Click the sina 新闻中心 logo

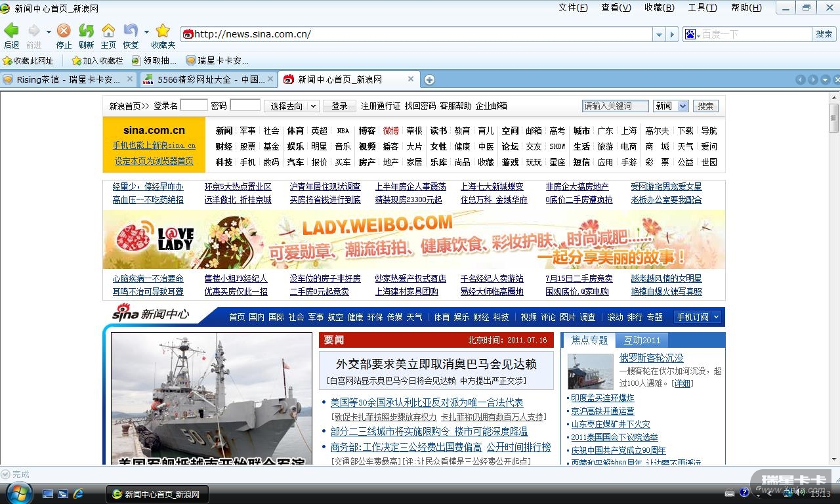coord(150,314)
